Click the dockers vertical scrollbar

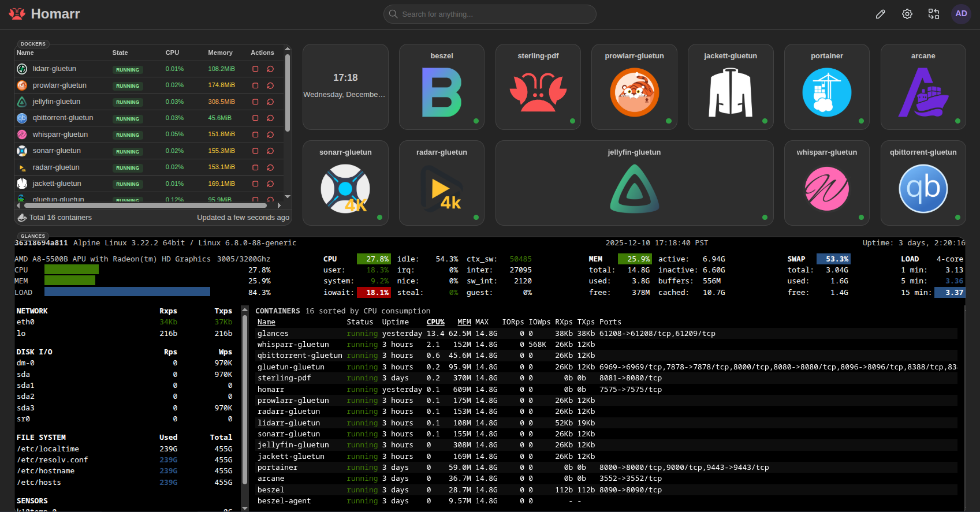tap(288, 92)
